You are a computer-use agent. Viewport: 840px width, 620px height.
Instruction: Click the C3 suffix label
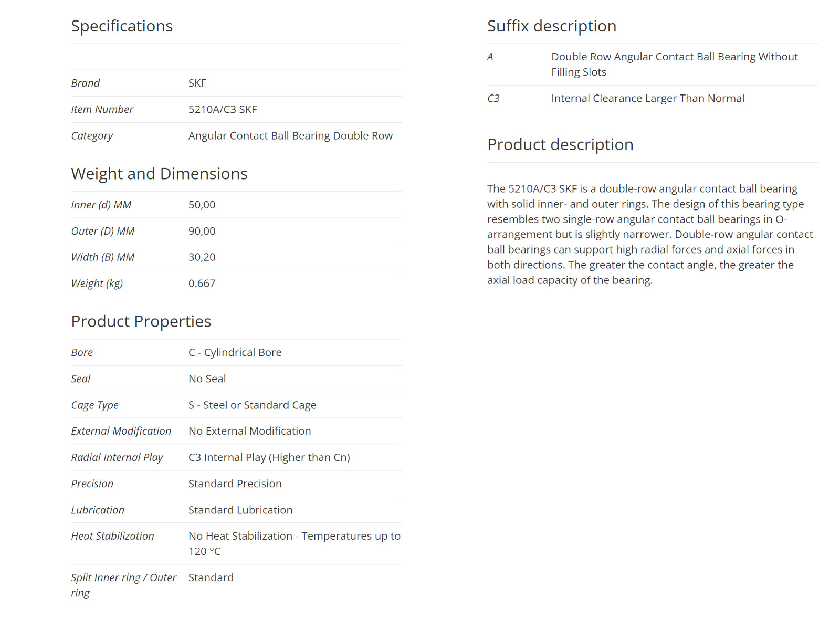point(493,98)
